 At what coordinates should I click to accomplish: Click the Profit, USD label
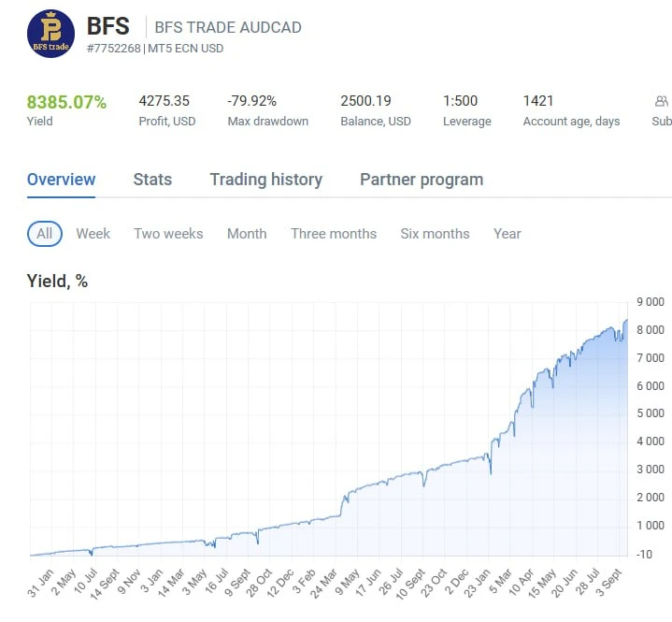click(x=167, y=122)
